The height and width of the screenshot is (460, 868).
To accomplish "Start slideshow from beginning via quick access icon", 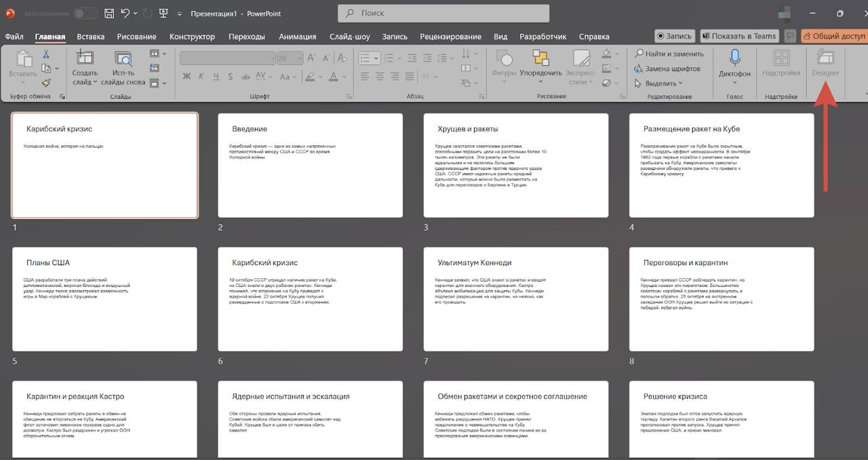I will pos(163,14).
